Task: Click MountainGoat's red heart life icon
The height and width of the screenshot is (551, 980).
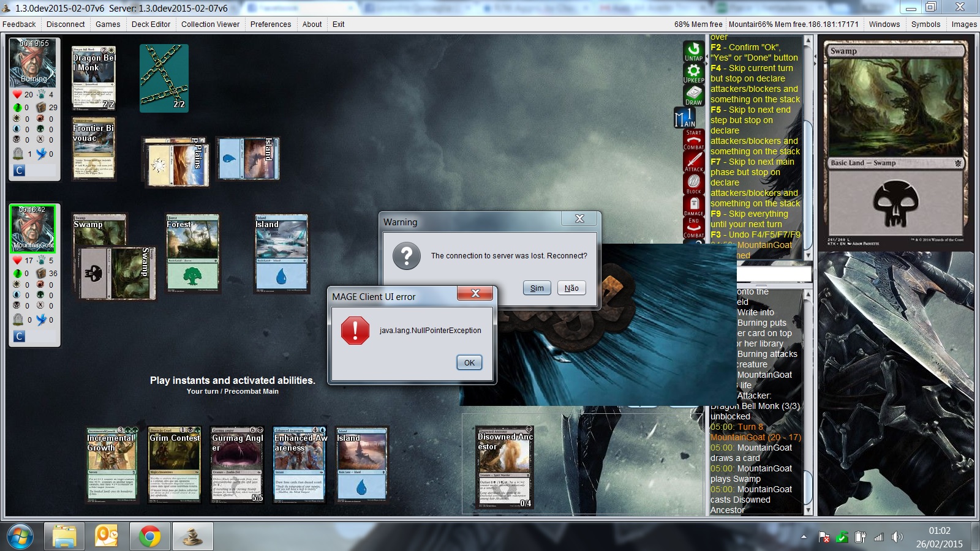Action: coord(17,260)
